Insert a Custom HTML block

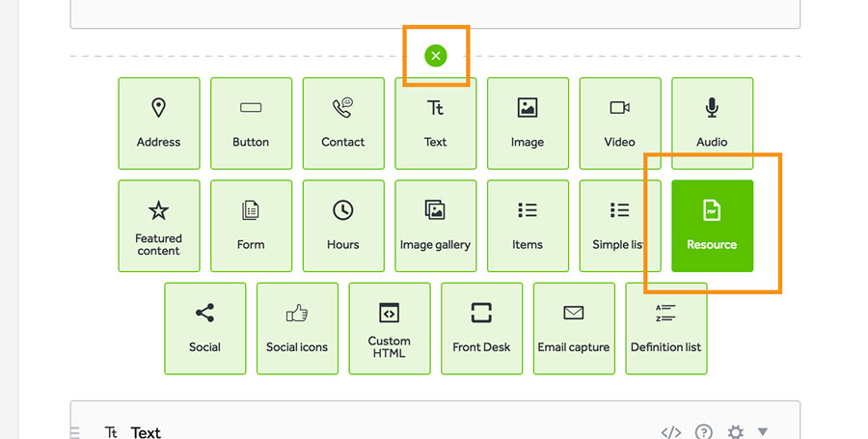pos(390,328)
